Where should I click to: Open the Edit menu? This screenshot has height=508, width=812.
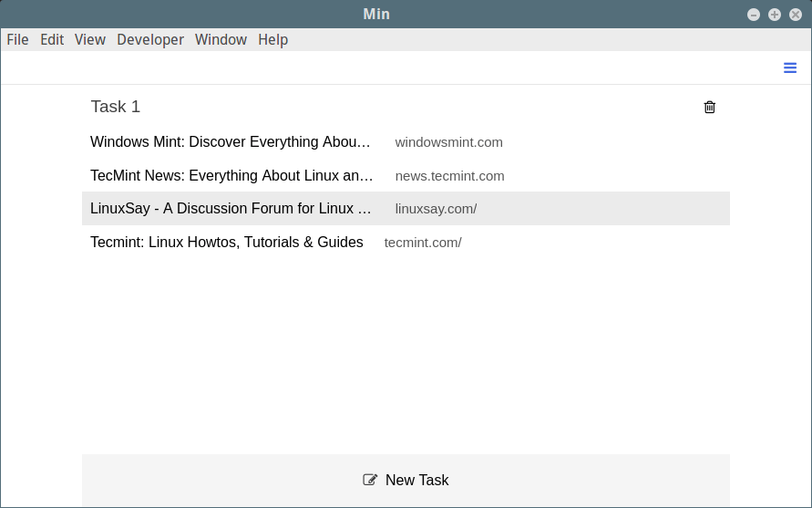click(52, 39)
